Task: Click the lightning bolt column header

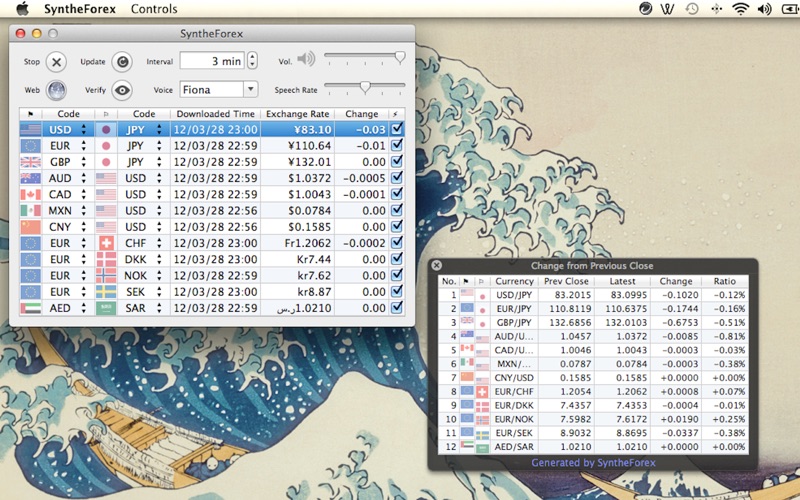Action: coord(396,114)
